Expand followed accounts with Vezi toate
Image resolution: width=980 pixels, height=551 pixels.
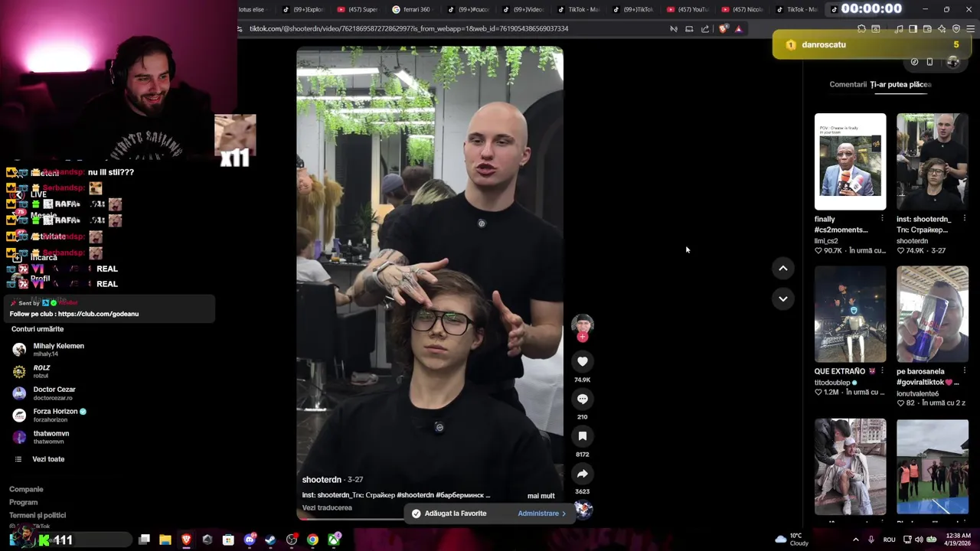tap(48, 459)
